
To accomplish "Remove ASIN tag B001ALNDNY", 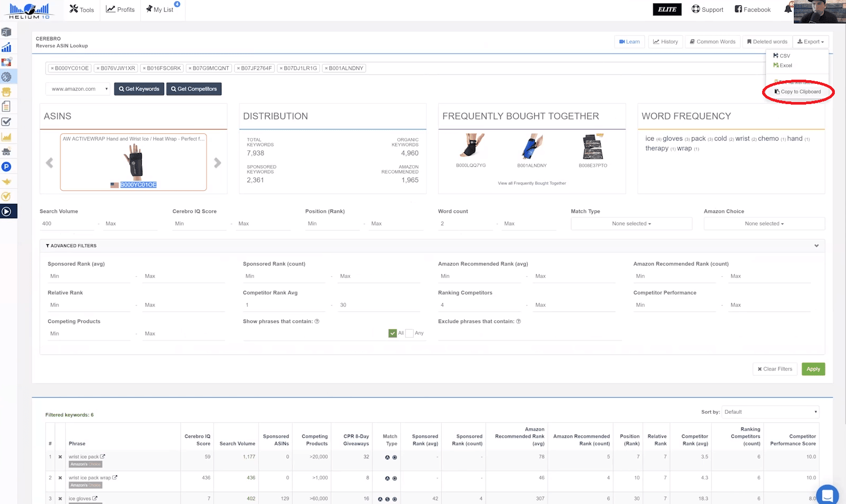I will [x=326, y=68].
